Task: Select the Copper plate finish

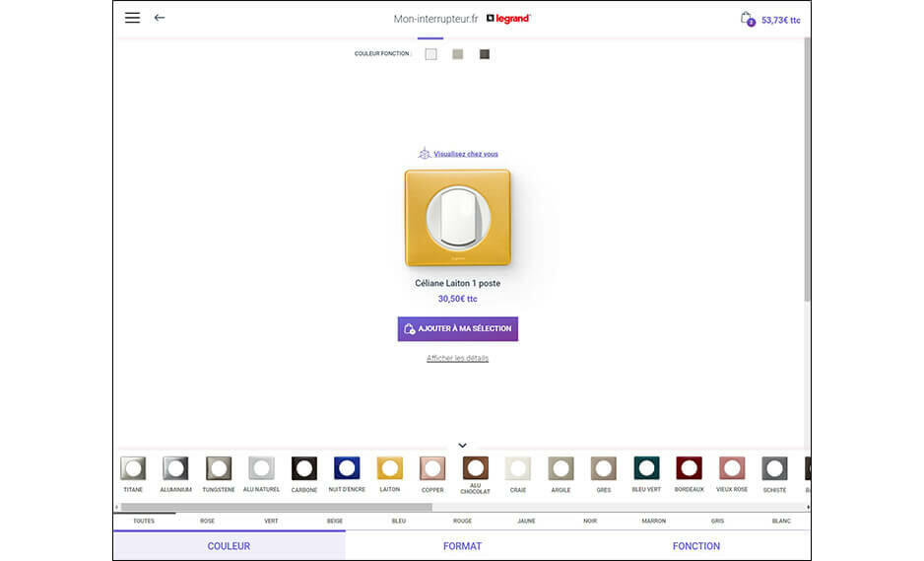Action: pos(432,468)
